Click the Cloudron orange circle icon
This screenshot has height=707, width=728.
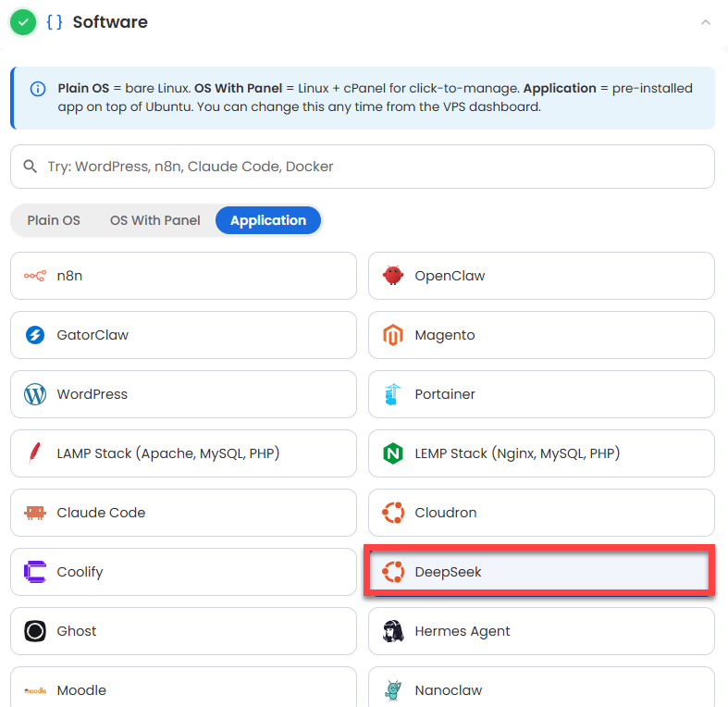click(x=393, y=513)
